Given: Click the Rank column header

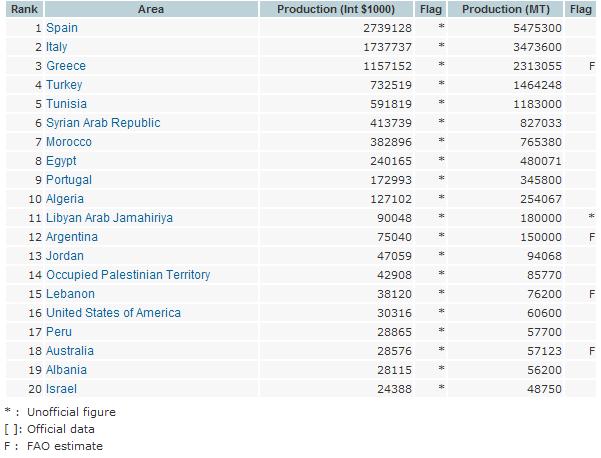Looking at the screenshot, I should pos(24,9).
